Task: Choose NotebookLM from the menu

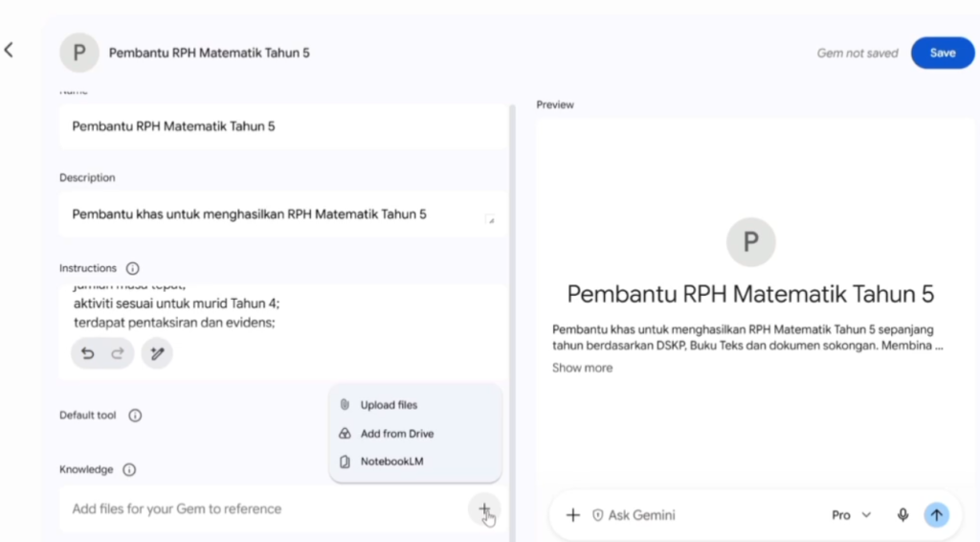Action: 415,462
